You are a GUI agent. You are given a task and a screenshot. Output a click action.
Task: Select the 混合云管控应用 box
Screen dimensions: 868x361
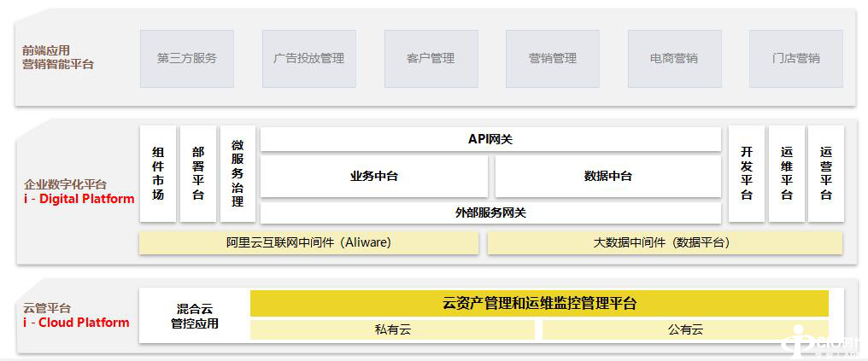tap(195, 316)
